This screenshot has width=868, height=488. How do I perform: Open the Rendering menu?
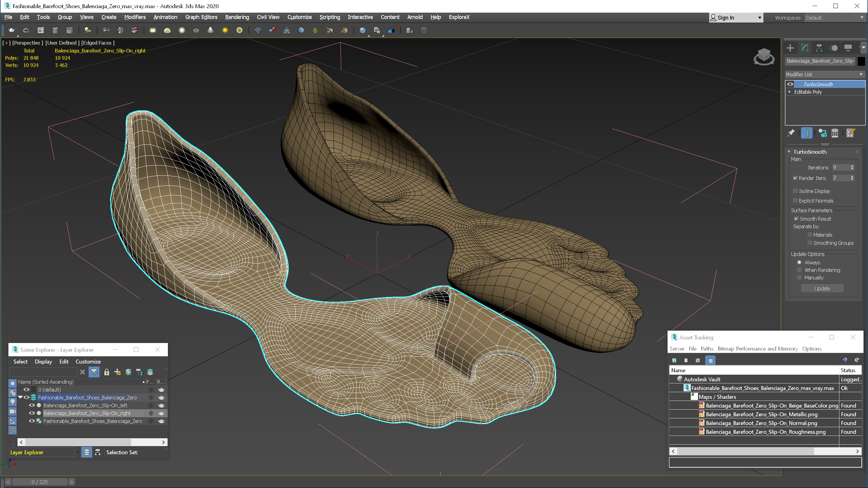click(237, 17)
